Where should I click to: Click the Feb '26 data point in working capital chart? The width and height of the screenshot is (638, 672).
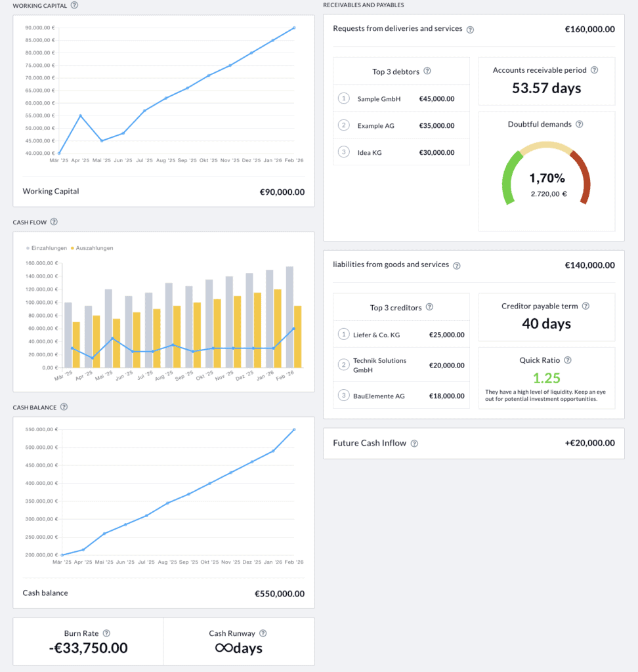click(x=294, y=28)
